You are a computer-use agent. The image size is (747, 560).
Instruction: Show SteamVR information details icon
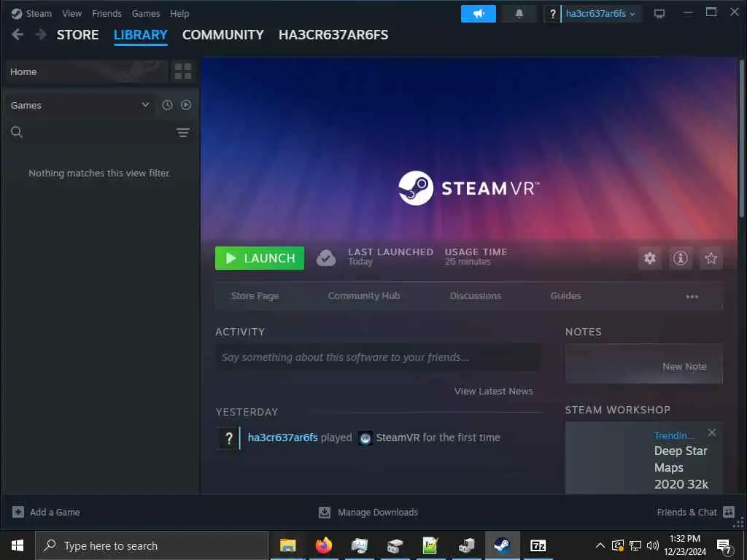[x=681, y=258]
